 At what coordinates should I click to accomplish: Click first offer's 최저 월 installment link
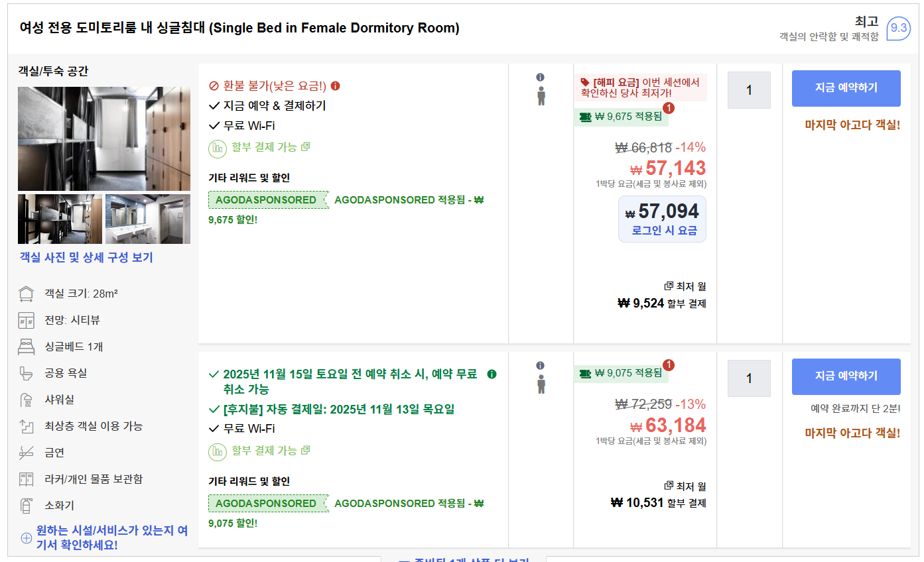tap(685, 286)
